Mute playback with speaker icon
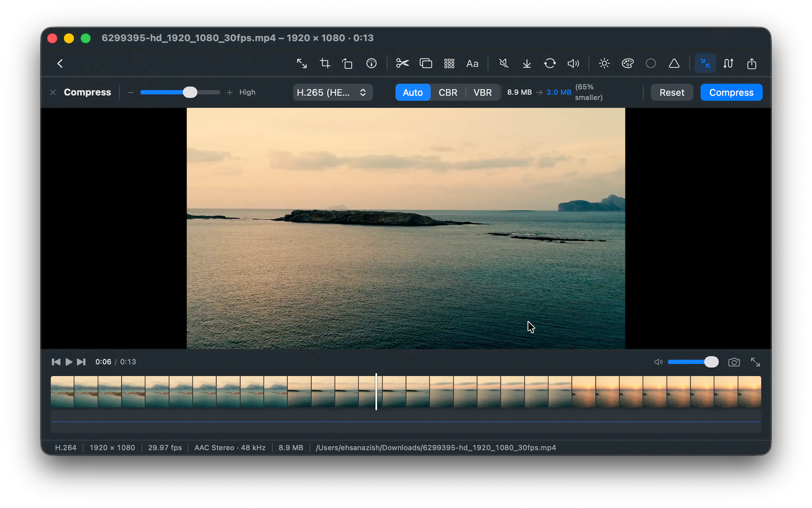Viewport: 812px width, 508px height. point(658,362)
